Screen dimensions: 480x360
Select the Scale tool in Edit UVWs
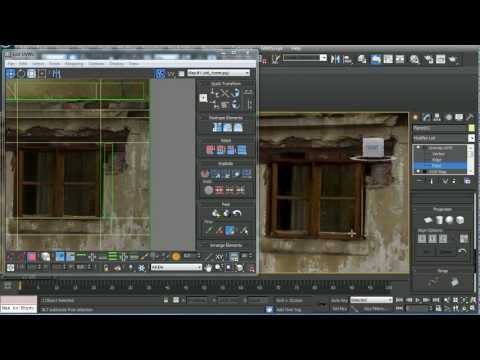click(31, 74)
